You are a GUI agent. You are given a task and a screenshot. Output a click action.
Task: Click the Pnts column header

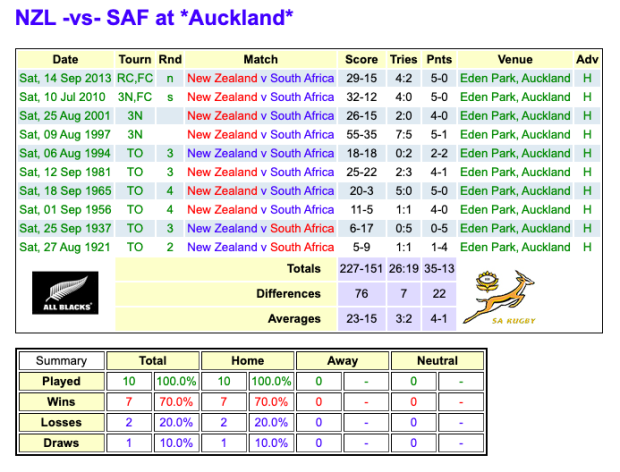click(x=439, y=60)
